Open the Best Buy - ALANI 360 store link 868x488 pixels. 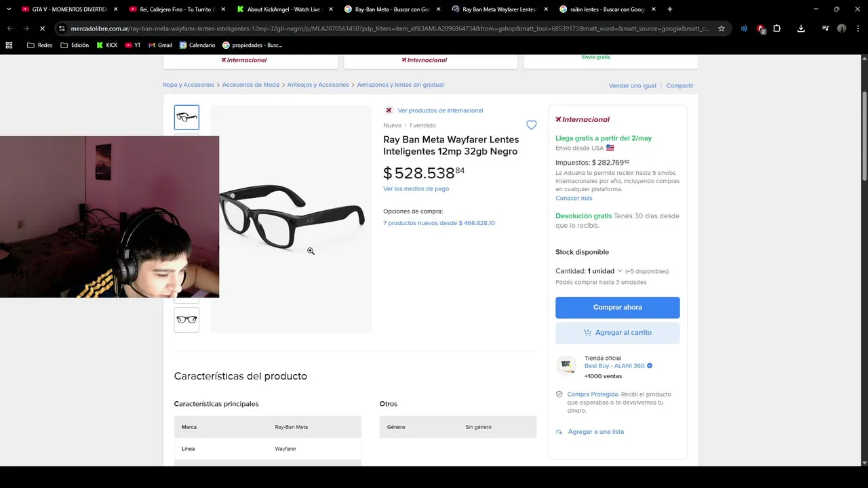tap(614, 366)
